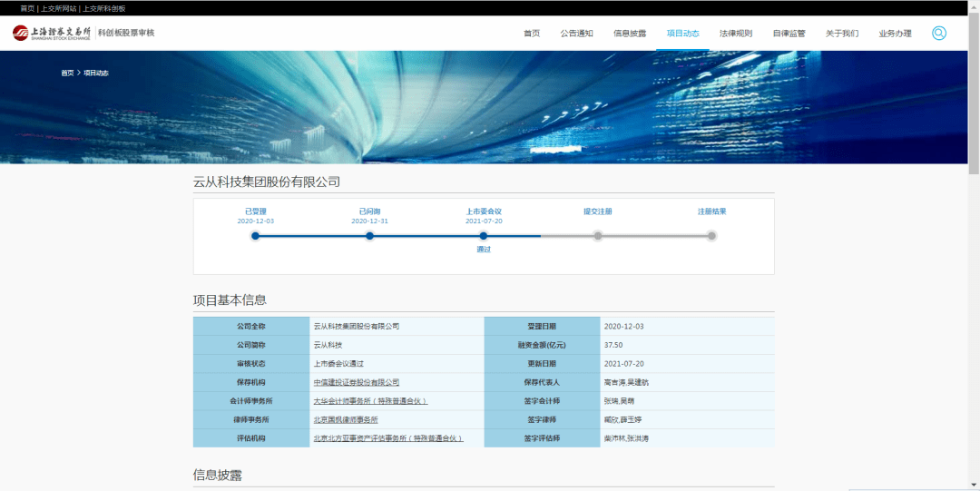Open the 首页 navigation item
980x491 pixels.
(x=532, y=34)
